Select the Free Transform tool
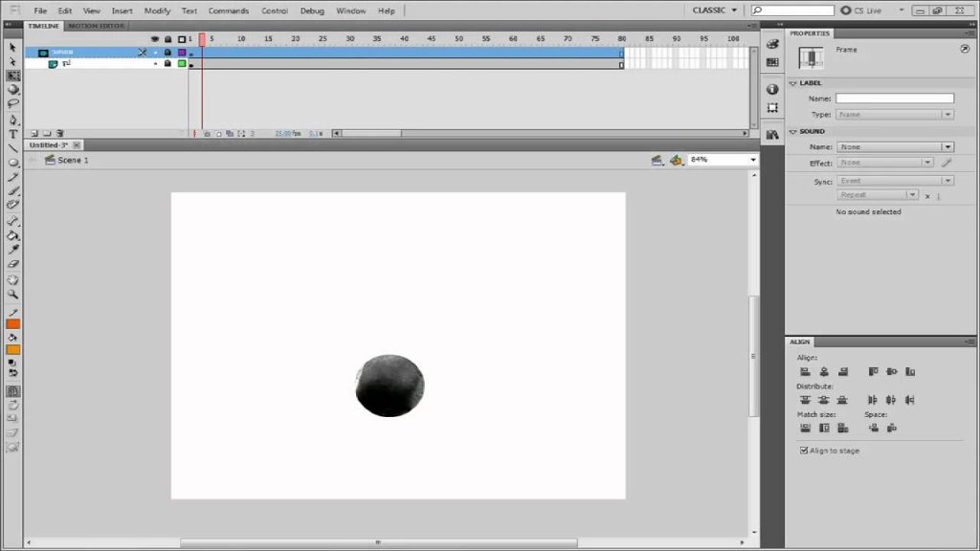Viewport: 980px width, 551px height. point(13,76)
